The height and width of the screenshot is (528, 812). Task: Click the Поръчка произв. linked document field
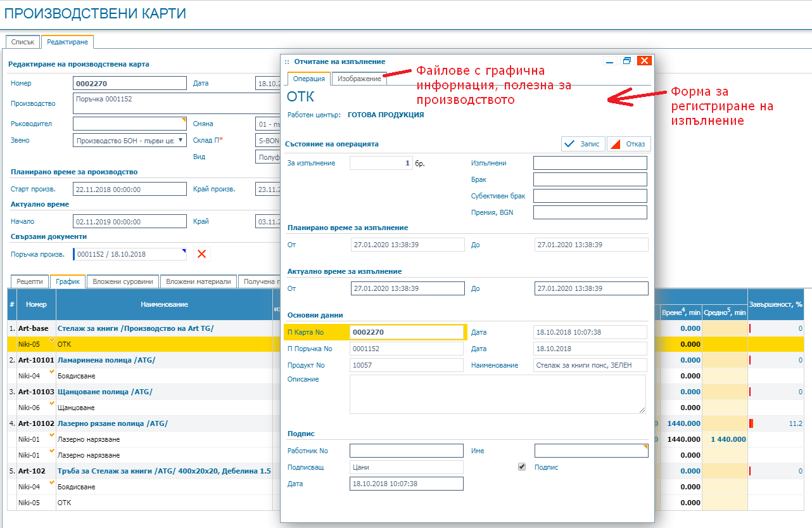click(130, 254)
